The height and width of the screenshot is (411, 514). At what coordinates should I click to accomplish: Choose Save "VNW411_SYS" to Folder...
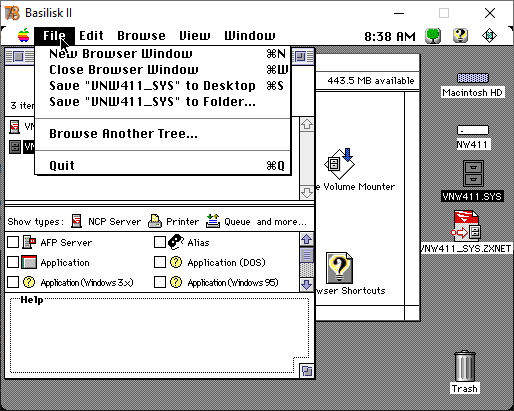click(x=163, y=102)
